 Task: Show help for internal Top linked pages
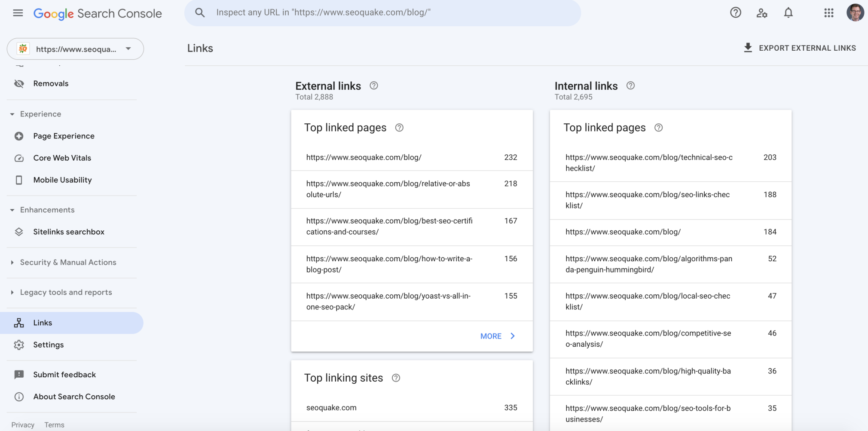pyautogui.click(x=658, y=128)
